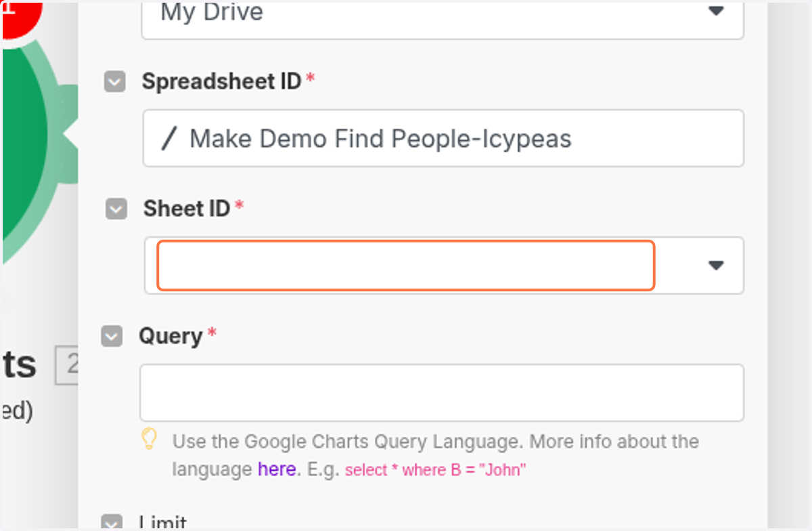Click the Query field label
The height and width of the screenshot is (531, 812).
coord(171,337)
